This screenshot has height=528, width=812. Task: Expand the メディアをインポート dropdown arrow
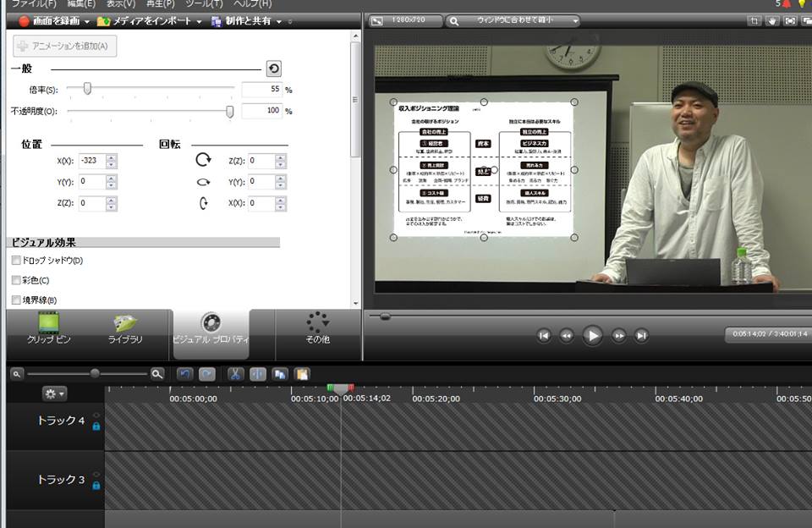[x=200, y=21]
